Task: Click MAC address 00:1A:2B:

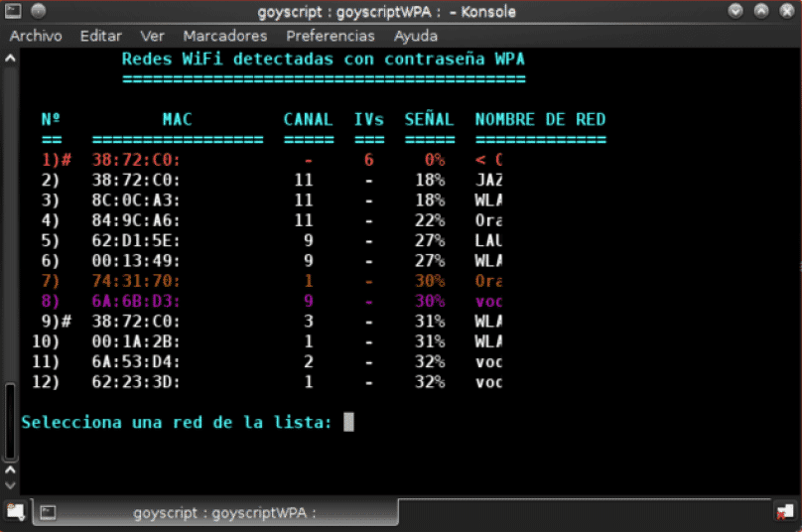Action: (x=136, y=341)
